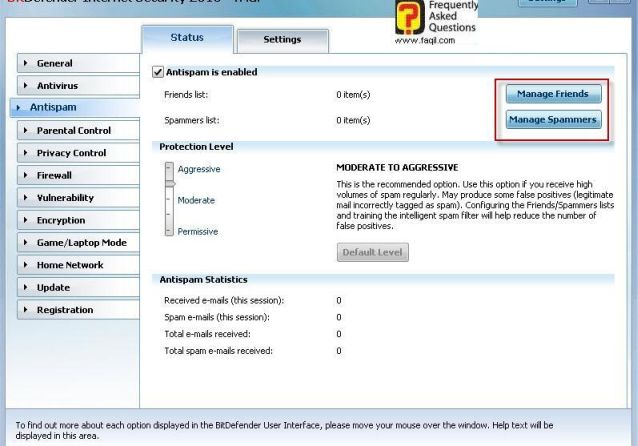Uncheck the Antispam is enabled checkbox

tap(158, 72)
